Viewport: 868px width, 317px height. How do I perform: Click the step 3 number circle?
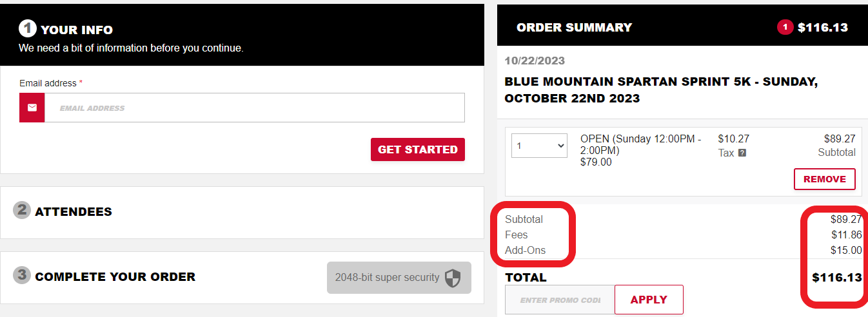point(22,275)
